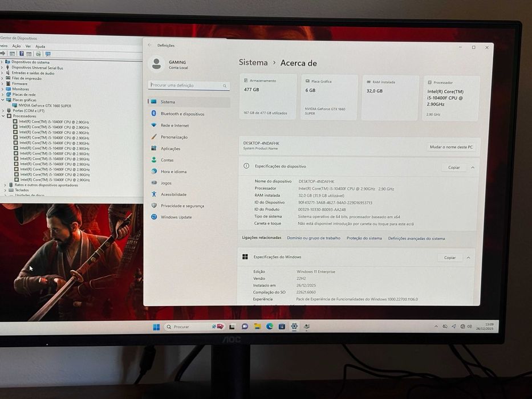
Task: Click Copiar in Especificações do dispositivo
Action: point(454,168)
